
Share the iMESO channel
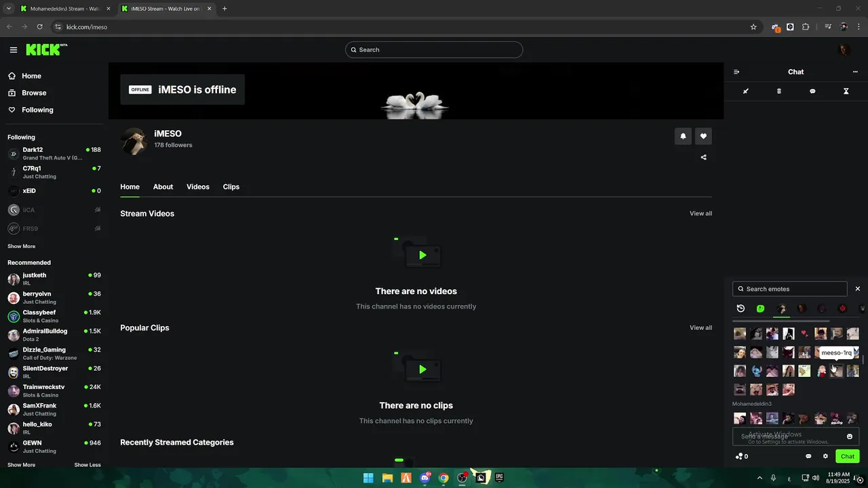(x=703, y=157)
